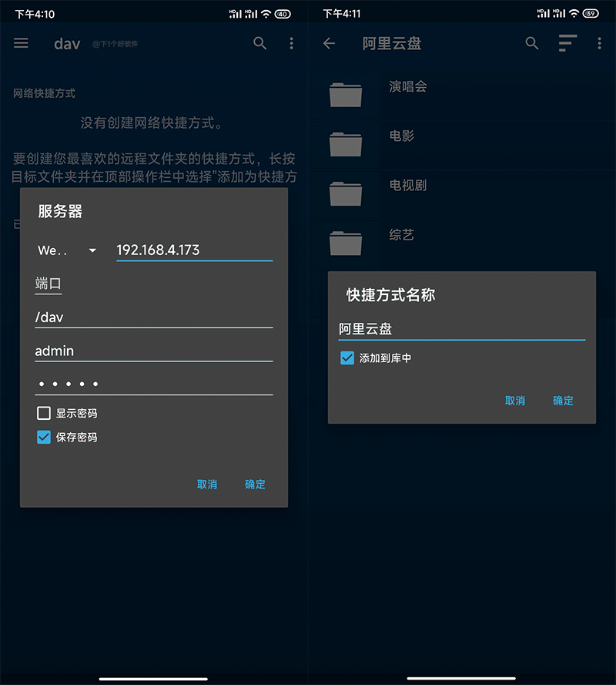Open the 电影 folder
The width and height of the screenshot is (616, 685).
click(462, 144)
